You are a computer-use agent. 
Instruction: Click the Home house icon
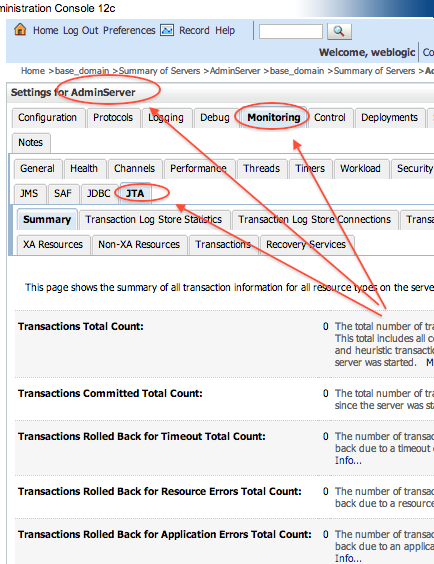tap(20, 30)
